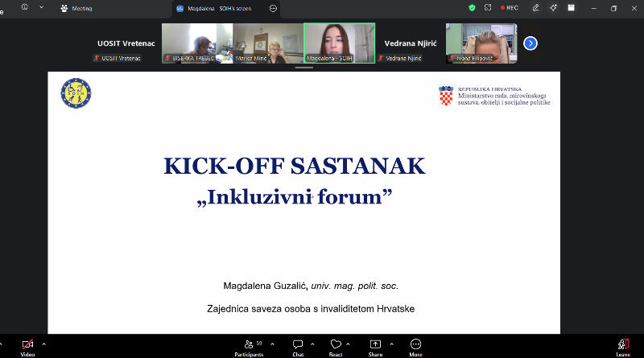Screen dimensions: 644x358
Task: Select Marica Mirić video thumbnail
Action: coord(268,43)
